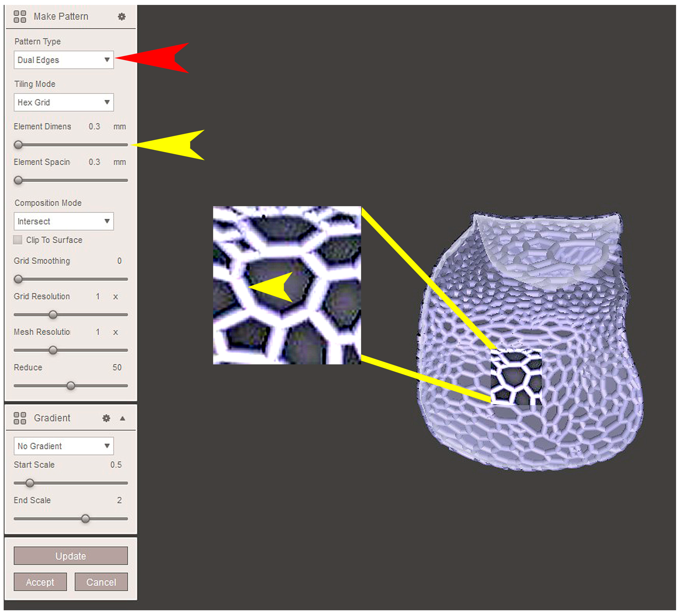Collapse the Gradient panel arrow
Image resolution: width=682 pixels, height=616 pixels.
(x=123, y=419)
